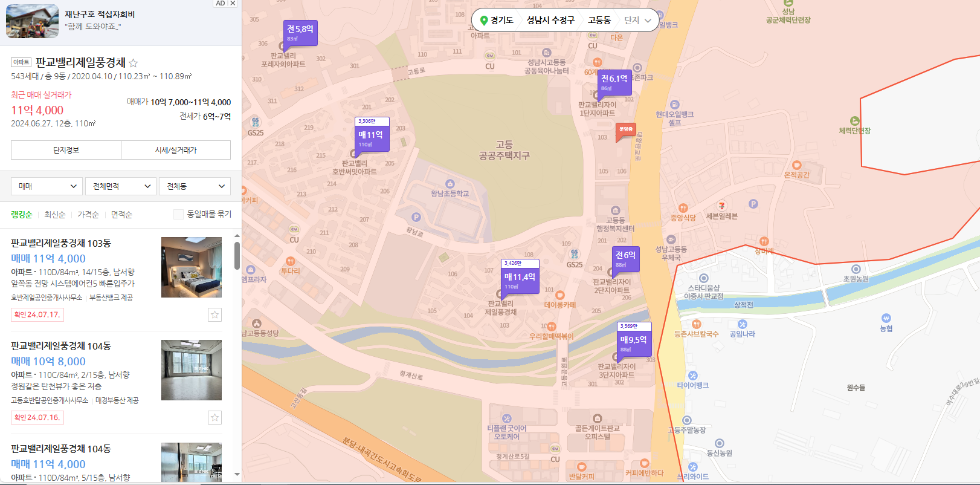Open the Red Cross ad thumbnail image
The width and height of the screenshot is (980, 485).
point(32,21)
